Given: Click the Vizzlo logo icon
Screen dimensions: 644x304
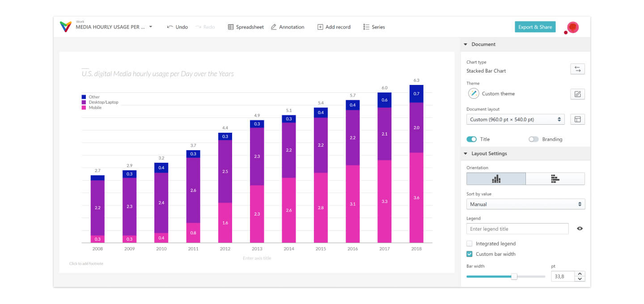Looking at the screenshot, I should pos(65,27).
